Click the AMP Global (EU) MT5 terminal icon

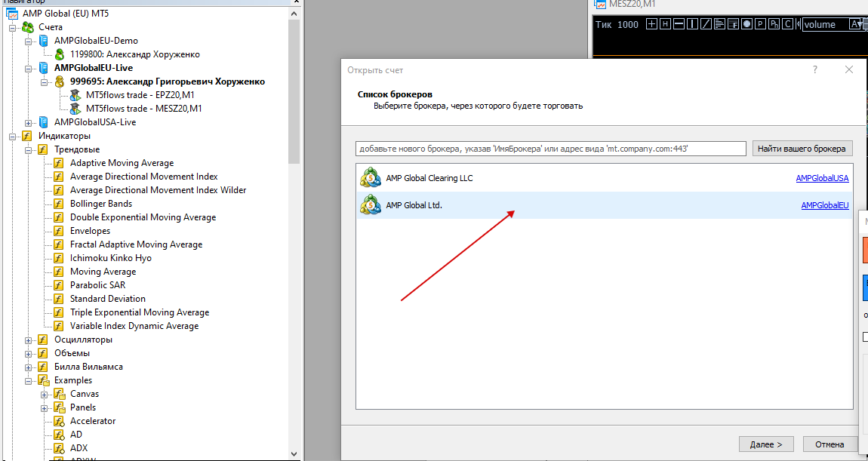11,14
